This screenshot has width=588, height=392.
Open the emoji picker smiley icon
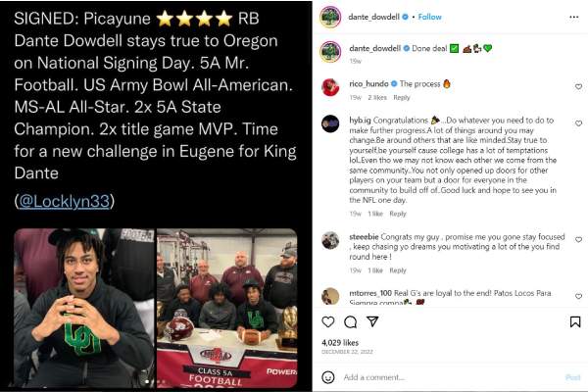pyautogui.click(x=328, y=377)
